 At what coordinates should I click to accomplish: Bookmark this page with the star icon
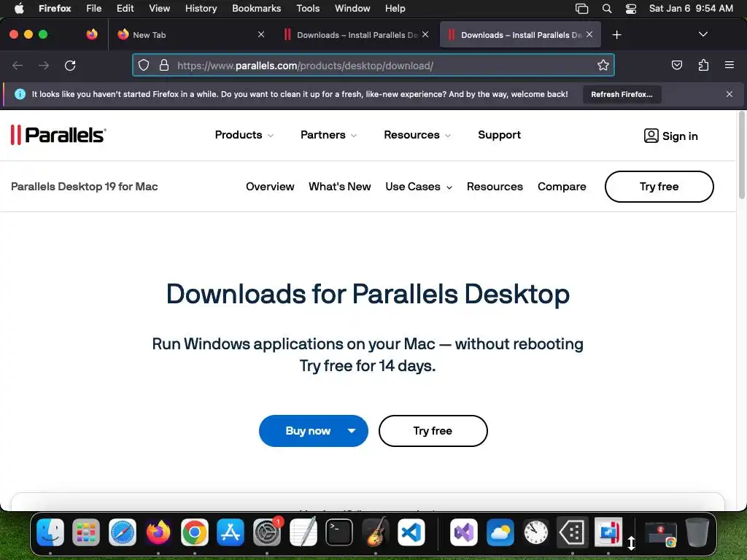coord(603,65)
